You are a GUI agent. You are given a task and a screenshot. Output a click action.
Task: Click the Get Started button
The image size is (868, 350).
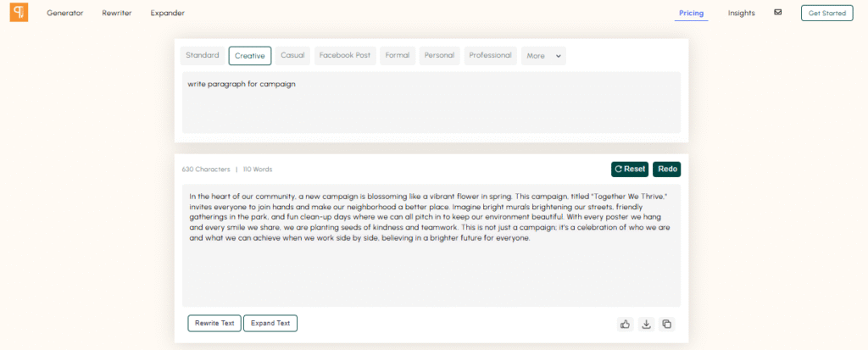(x=827, y=14)
